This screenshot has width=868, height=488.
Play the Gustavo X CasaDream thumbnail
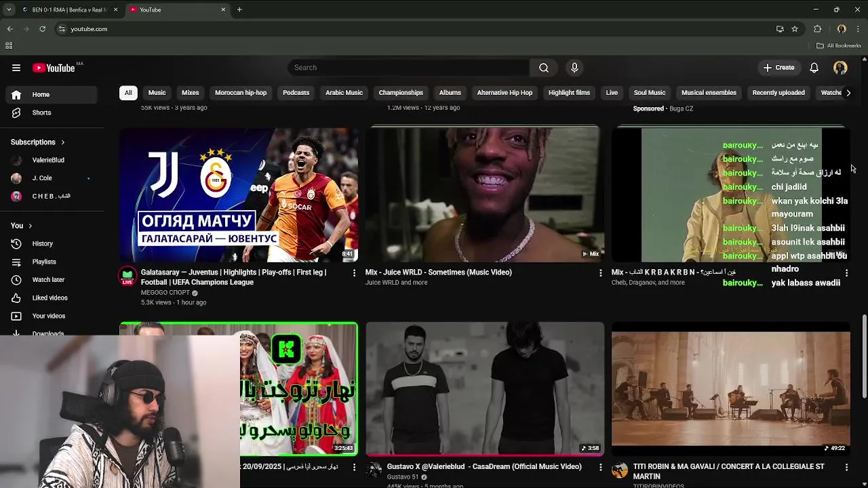(x=485, y=389)
